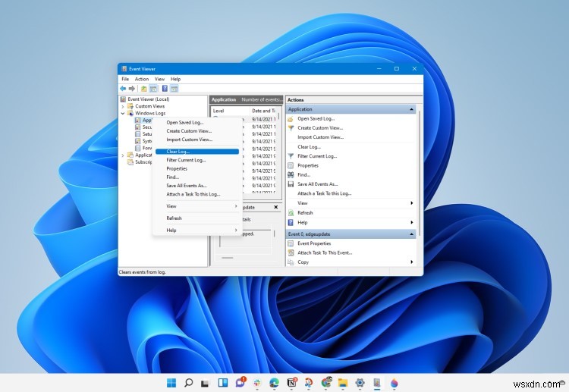This screenshot has height=392, width=569.
Task: Click Filter Current Log funnel icon in Actions
Action: [291, 156]
